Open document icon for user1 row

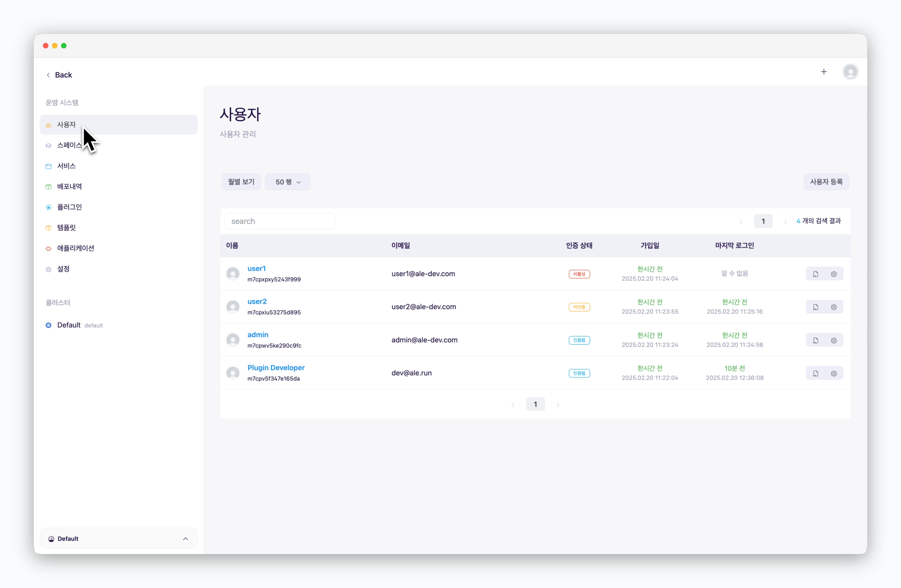(815, 274)
